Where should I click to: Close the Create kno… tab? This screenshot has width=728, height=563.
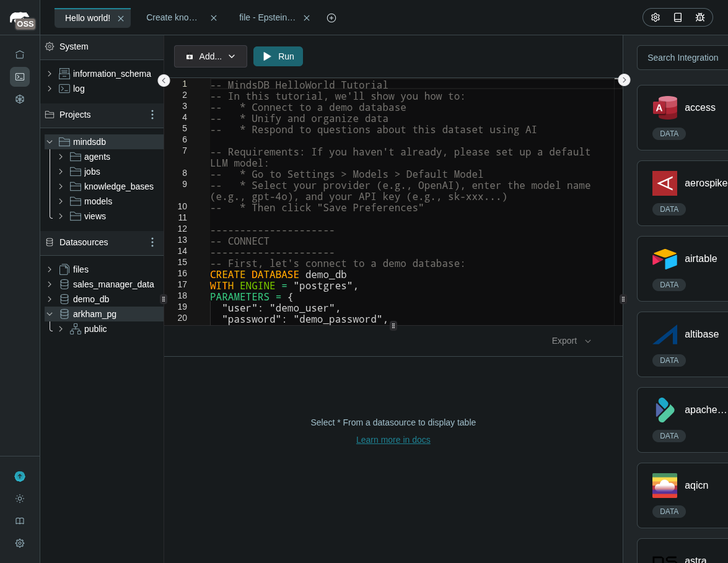214,18
